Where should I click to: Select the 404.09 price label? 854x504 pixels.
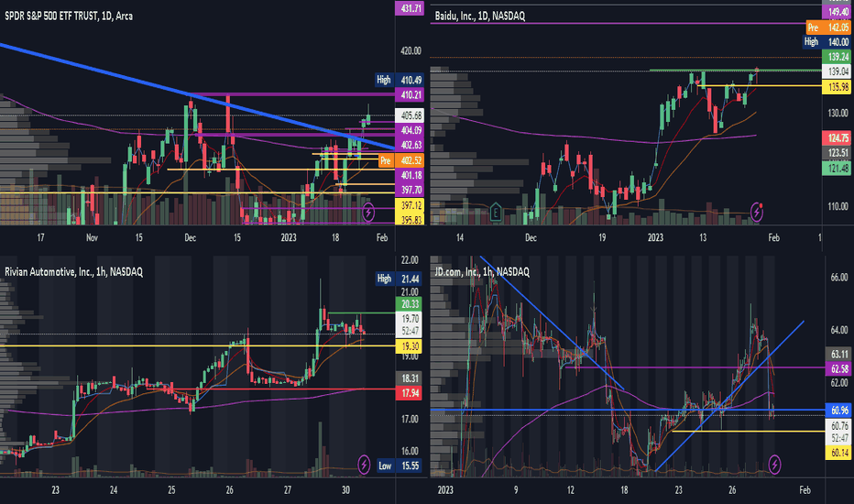click(x=410, y=130)
